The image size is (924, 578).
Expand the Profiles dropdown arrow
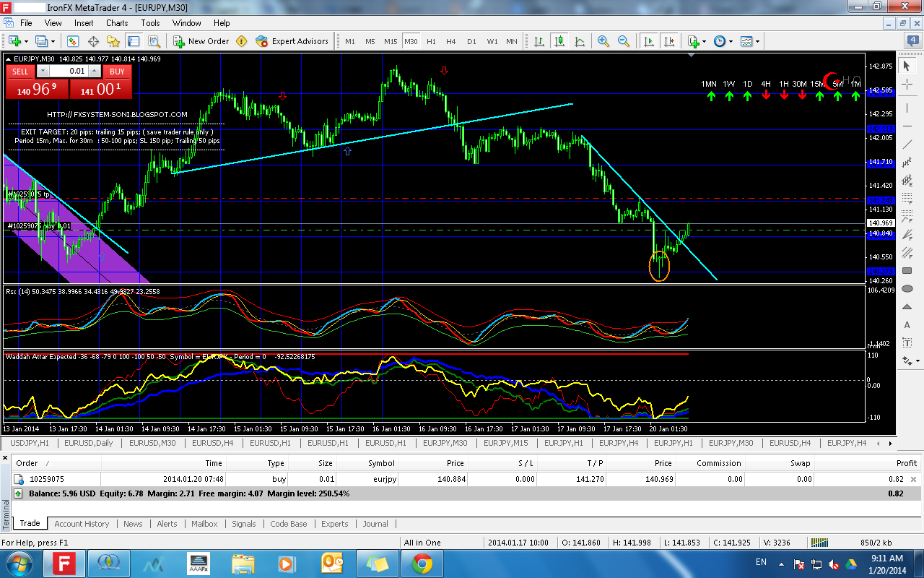[x=53, y=41]
